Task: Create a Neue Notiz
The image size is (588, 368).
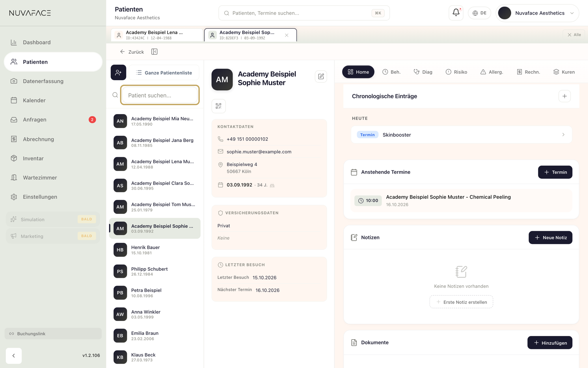Action: [551, 238]
